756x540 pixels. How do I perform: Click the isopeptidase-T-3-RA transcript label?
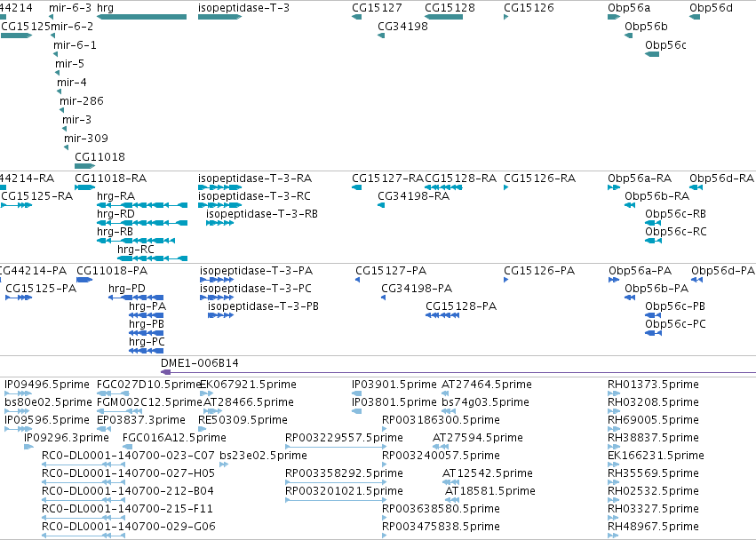[255, 179]
